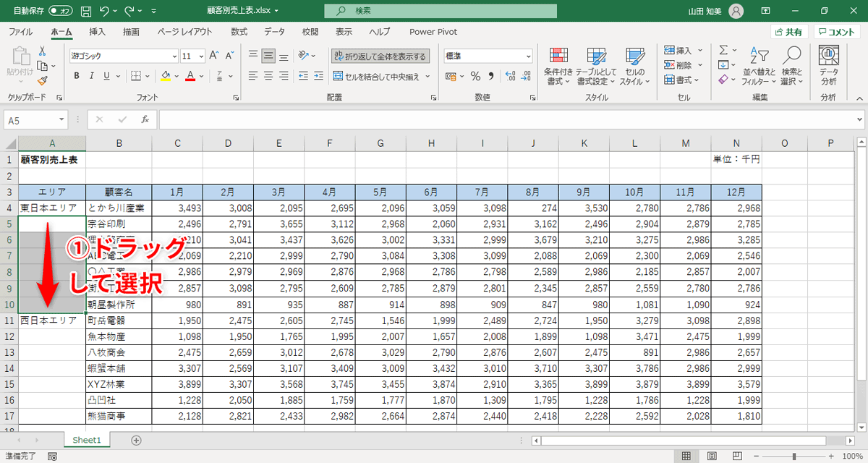This screenshot has height=463, width=868.
Task: Click the コメント comments button
Action: [837, 32]
